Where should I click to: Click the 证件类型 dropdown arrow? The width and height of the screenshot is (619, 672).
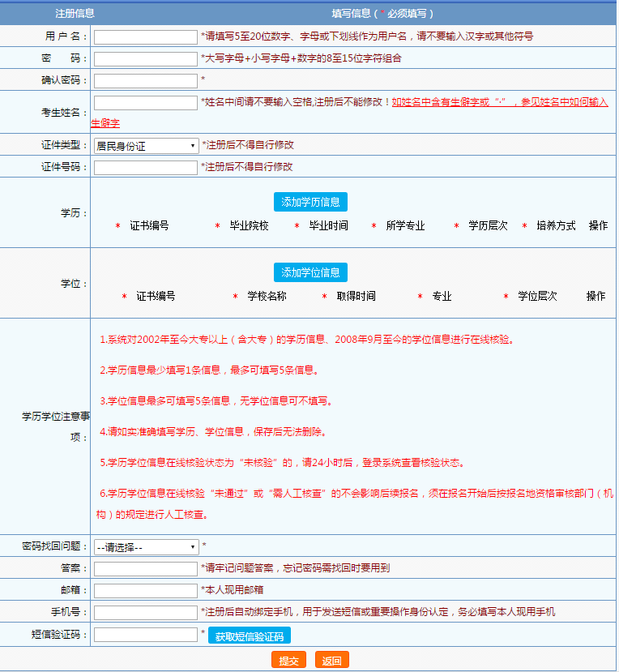(x=193, y=146)
